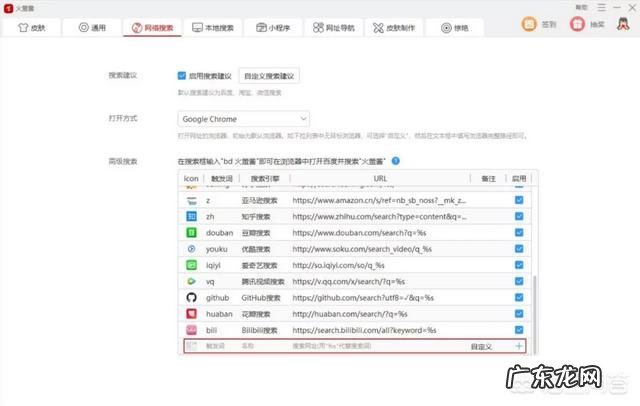
Task: Click the 备注 column header
Action: 488,179
